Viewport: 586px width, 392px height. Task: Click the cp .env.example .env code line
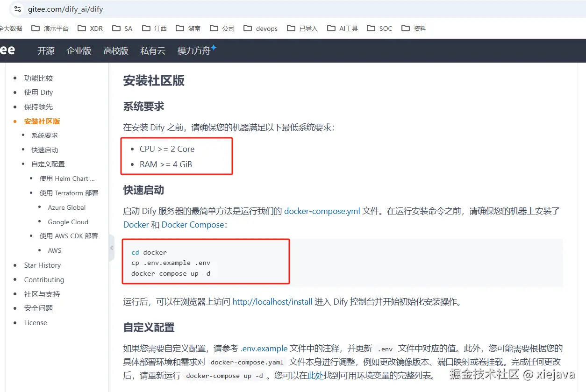point(171,263)
